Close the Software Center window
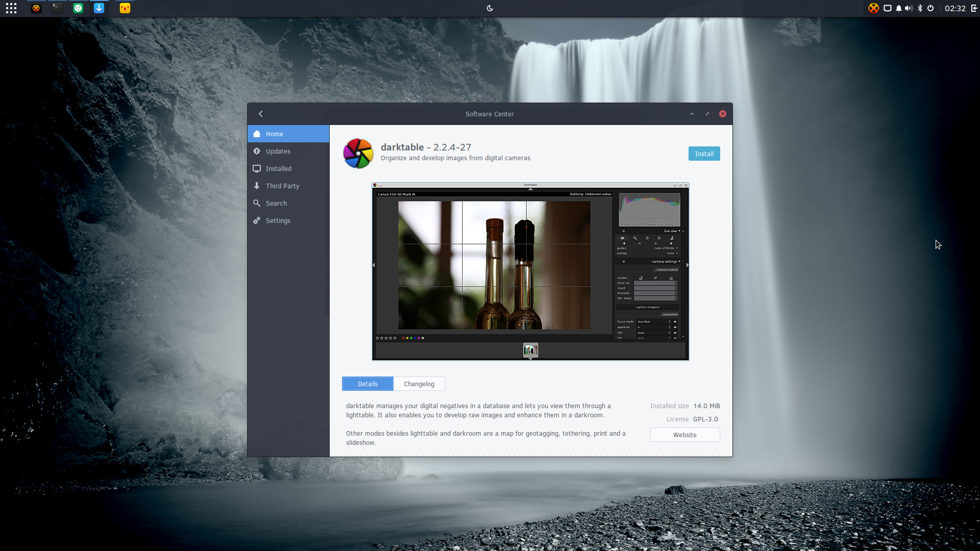Viewport: 980px width, 551px height. click(723, 114)
